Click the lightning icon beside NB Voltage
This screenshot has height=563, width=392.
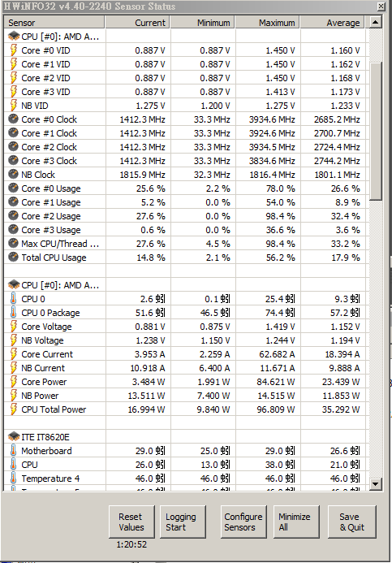coord(13,340)
